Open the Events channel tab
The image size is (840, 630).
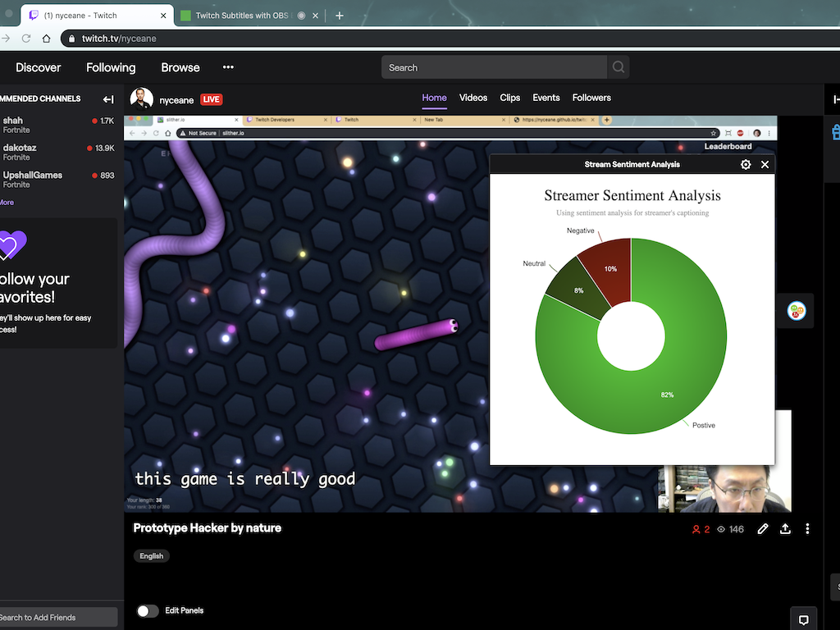pyautogui.click(x=546, y=98)
